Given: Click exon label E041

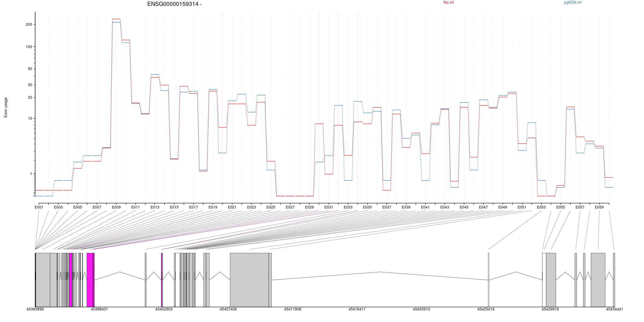Looking at the screenshot, I should 425,207.
